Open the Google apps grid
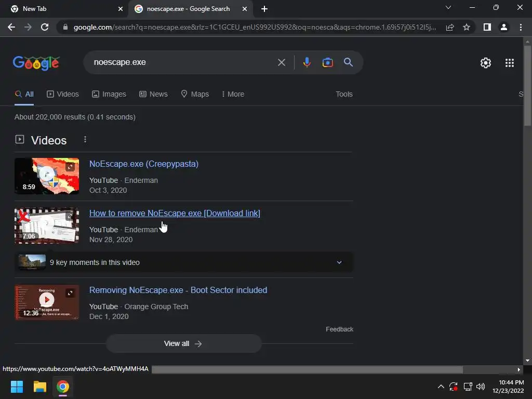The width and height of the screenshot is (532, 399). (x=509, y=63)
